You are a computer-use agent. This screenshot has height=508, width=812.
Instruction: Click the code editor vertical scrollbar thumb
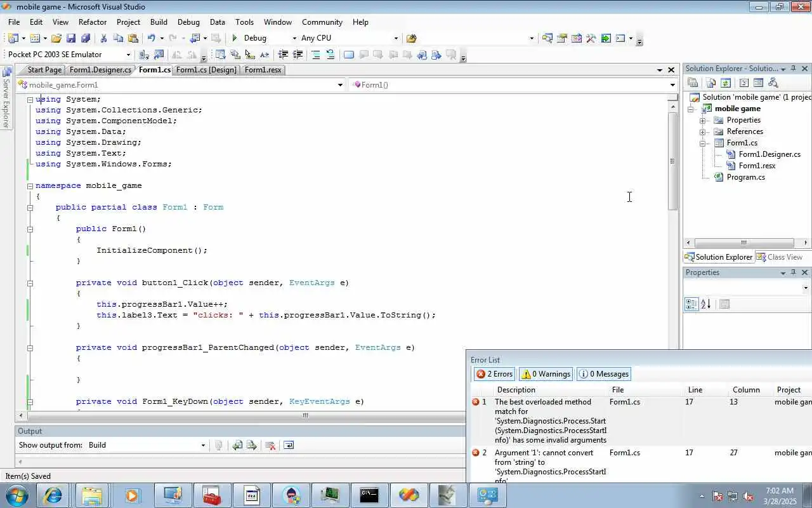673,161
